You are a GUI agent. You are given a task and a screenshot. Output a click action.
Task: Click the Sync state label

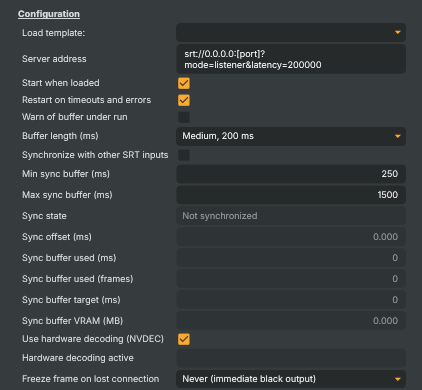coord(44,216)
